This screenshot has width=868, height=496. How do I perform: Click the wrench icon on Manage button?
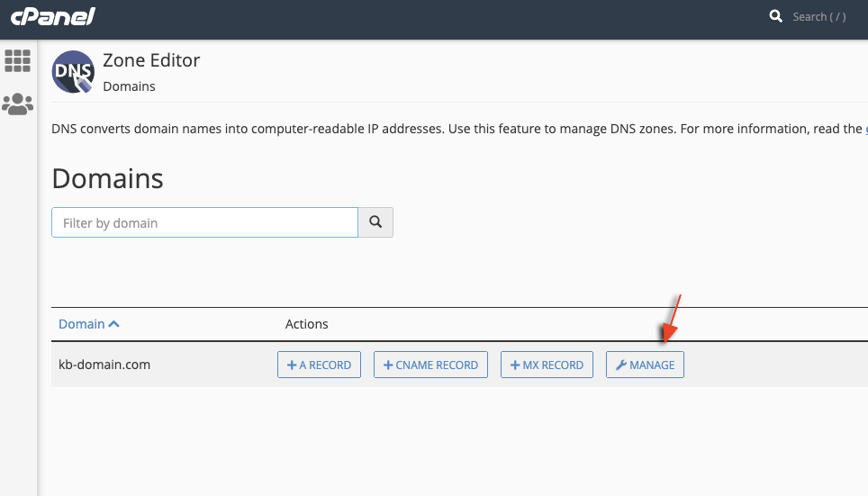[x=620, y=365]
